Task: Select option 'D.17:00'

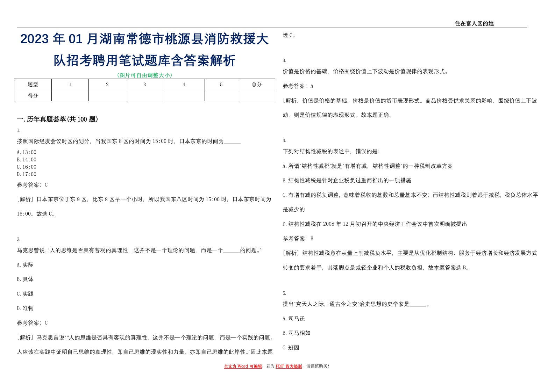Action: tap(27, 174)
